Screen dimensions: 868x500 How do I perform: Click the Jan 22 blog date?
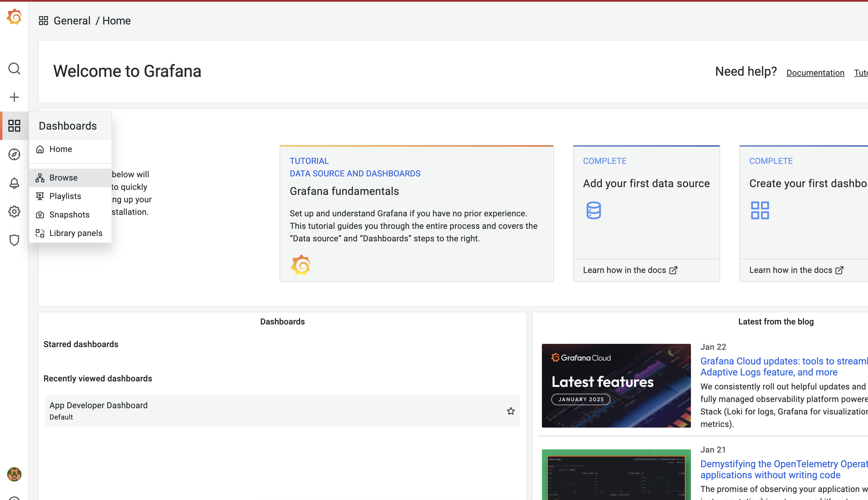click(x=713, y=347)
